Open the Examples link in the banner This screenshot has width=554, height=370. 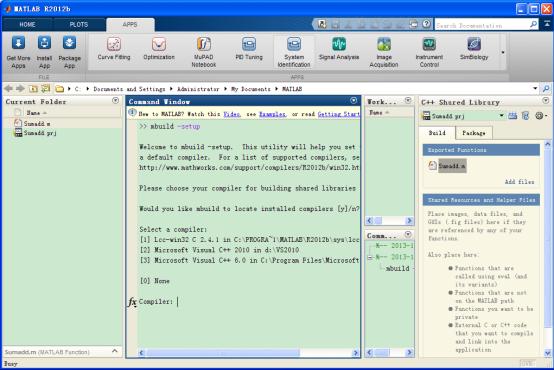point(272,114)
